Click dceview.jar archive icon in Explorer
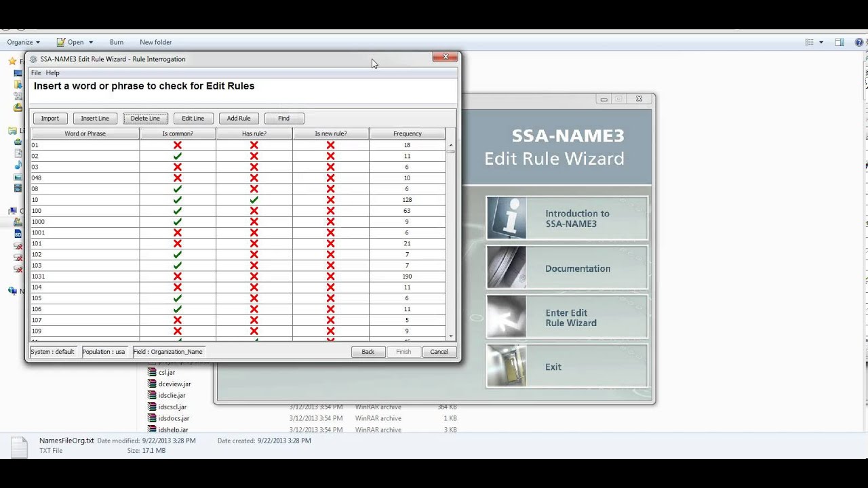 (153, 384)
